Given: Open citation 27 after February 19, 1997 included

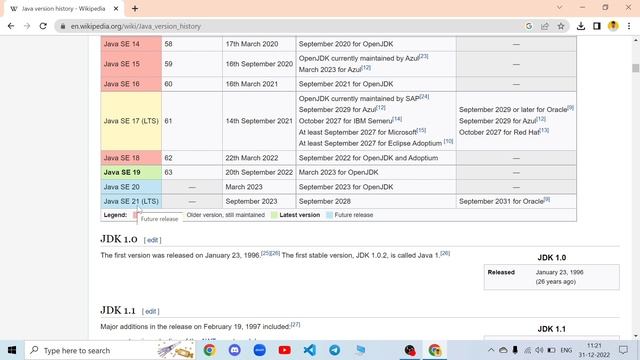Looking at the screenshot, I should pos(296,324).
